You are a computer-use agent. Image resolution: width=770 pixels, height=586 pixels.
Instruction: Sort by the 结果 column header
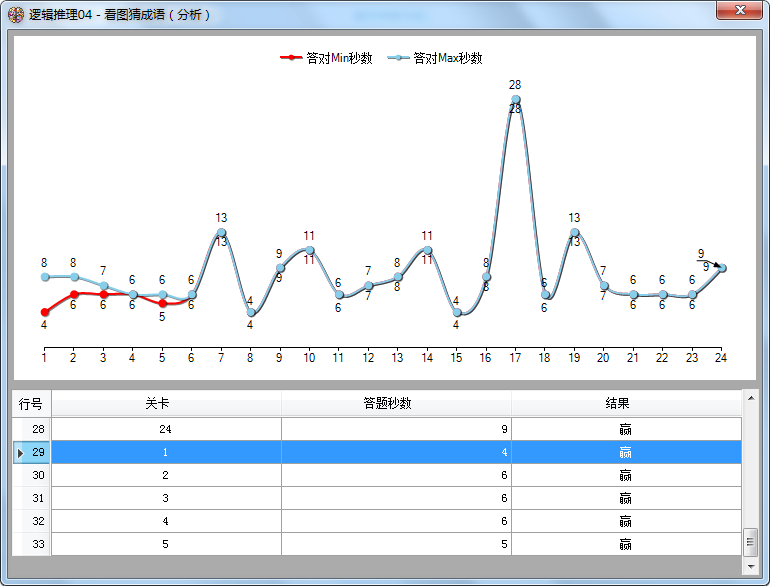[x=626, y=404]
